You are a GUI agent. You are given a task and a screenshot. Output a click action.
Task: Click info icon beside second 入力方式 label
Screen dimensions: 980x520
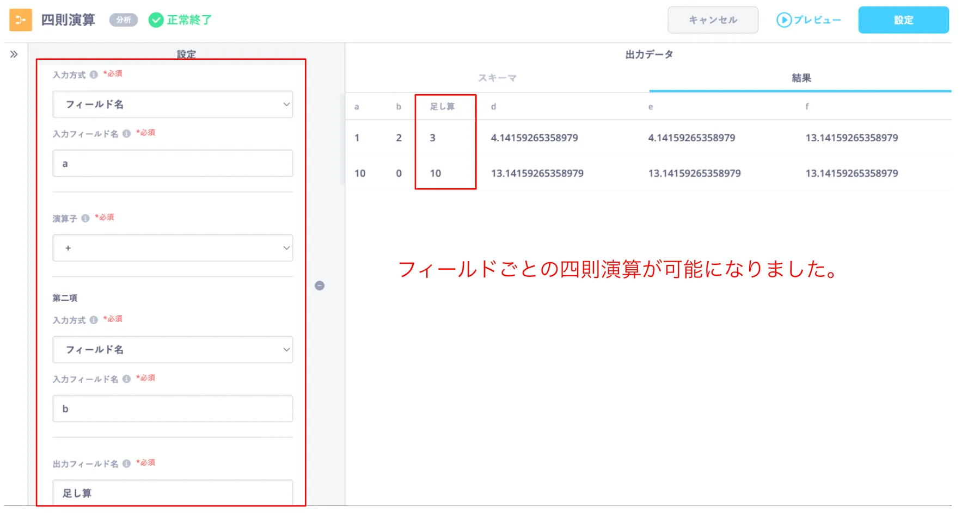tap(94, 320)
